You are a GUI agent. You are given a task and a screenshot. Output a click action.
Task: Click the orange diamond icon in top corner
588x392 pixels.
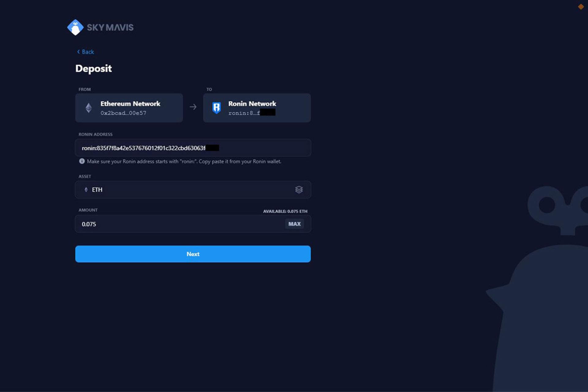pos(581,7)
